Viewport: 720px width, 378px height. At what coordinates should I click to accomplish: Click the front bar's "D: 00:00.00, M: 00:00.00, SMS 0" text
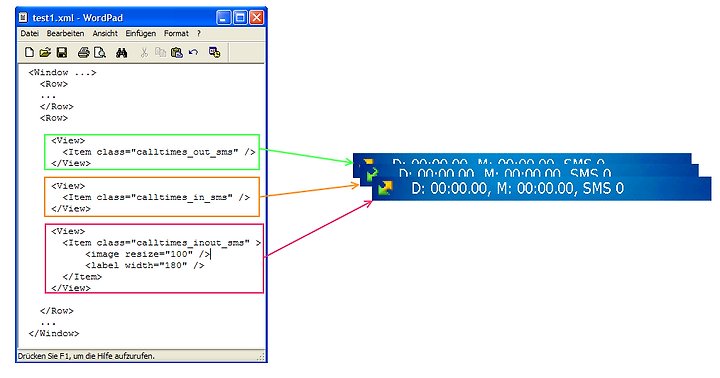(518, 188)
